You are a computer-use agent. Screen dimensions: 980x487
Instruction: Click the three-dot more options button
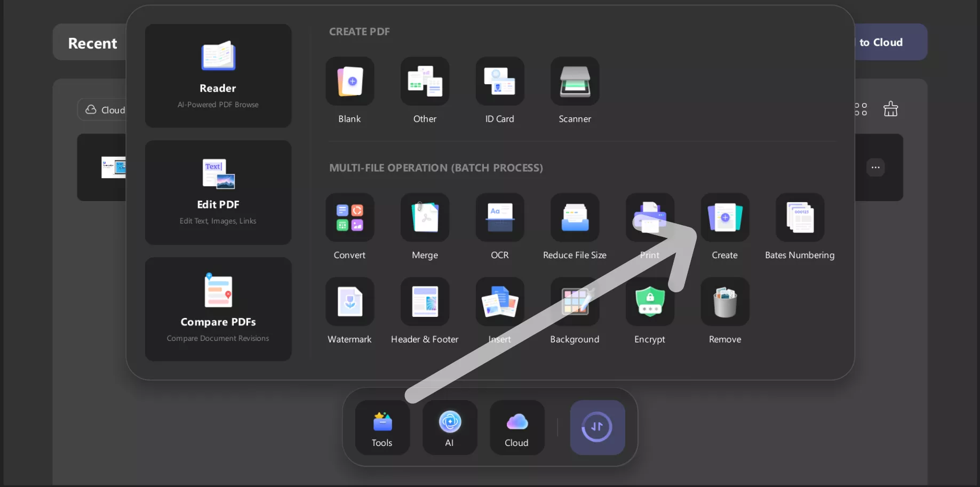coord(875,167)
